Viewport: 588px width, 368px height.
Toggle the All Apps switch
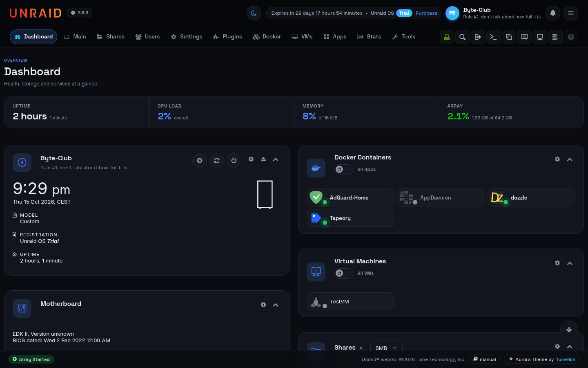344,169
